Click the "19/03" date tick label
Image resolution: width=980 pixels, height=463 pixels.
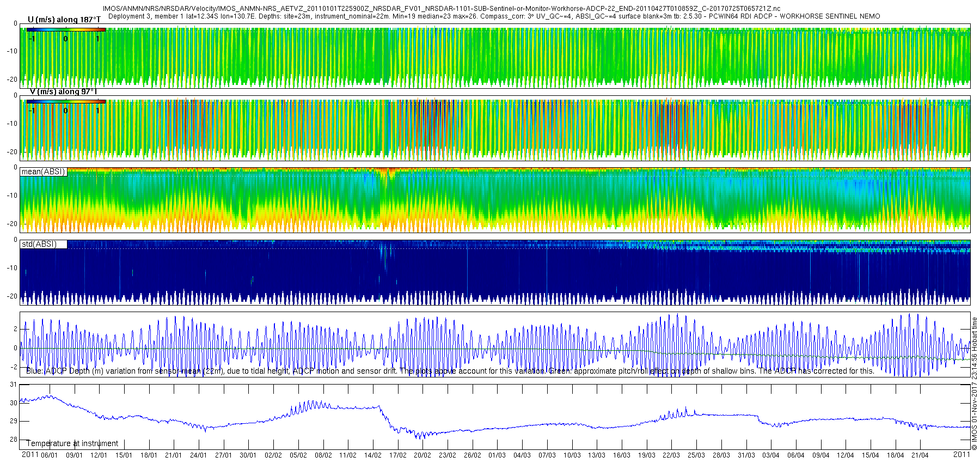[x=647, y=455]
